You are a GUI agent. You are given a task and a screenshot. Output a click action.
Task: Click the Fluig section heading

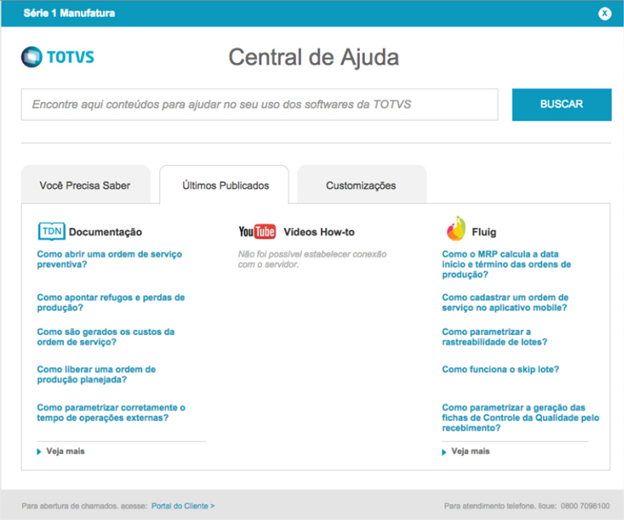pyautogui.click(x=484, y=232)
